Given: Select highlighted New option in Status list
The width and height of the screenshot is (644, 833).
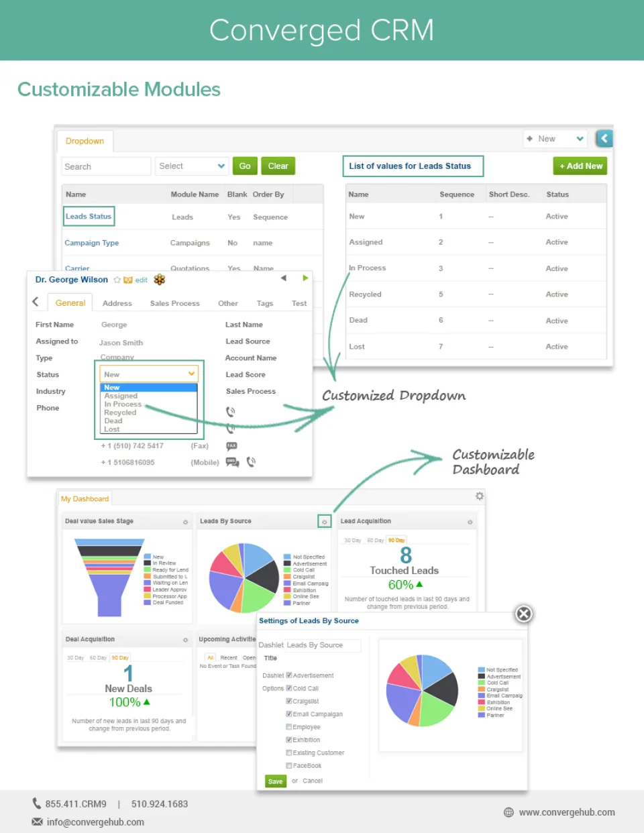Looking at the screenshot, I should (149, 388).
